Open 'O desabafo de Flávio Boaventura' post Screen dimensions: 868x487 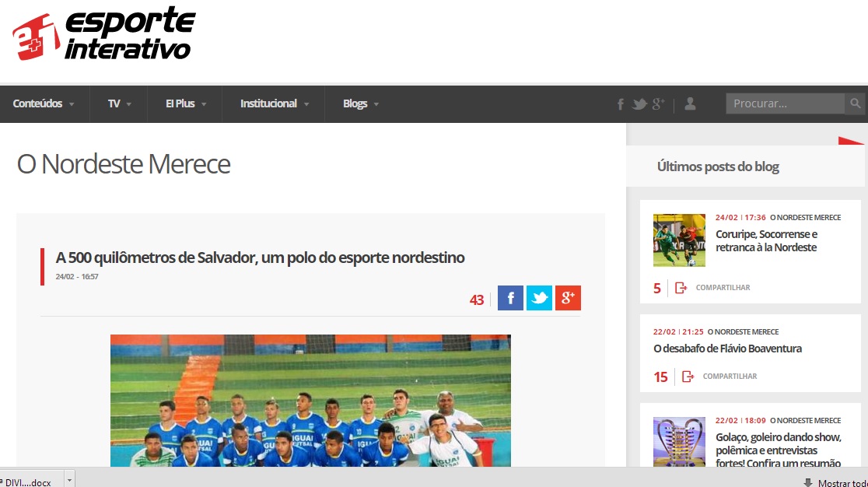pos(727,349)
